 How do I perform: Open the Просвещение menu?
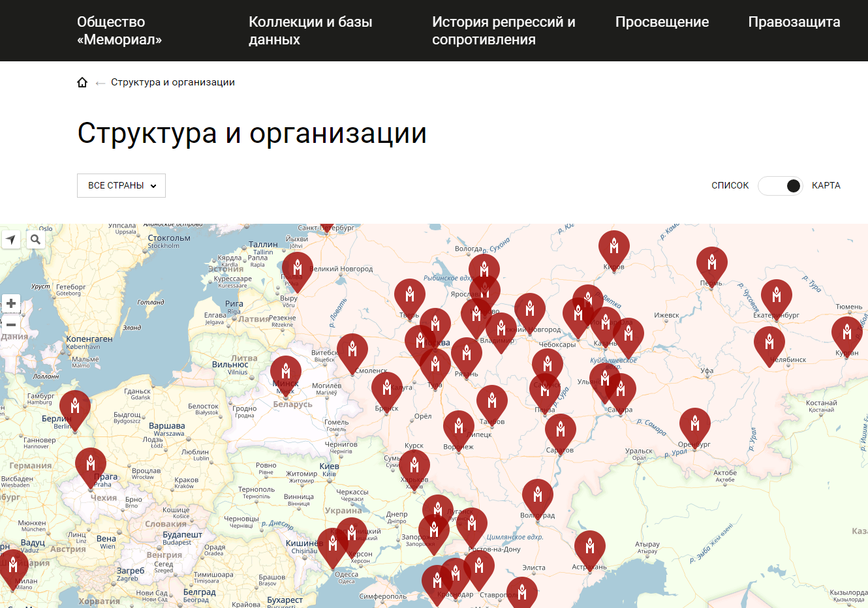(x=662, y=22)
